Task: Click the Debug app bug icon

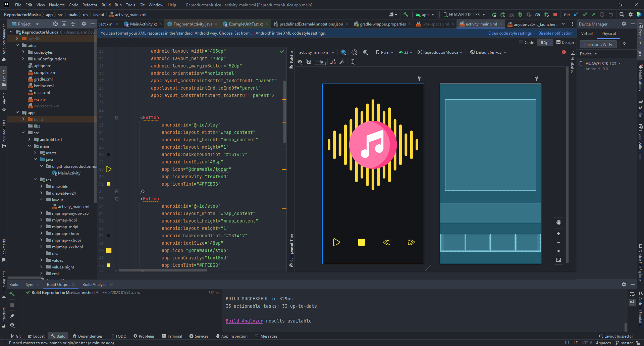Action: tap(520, 14)
